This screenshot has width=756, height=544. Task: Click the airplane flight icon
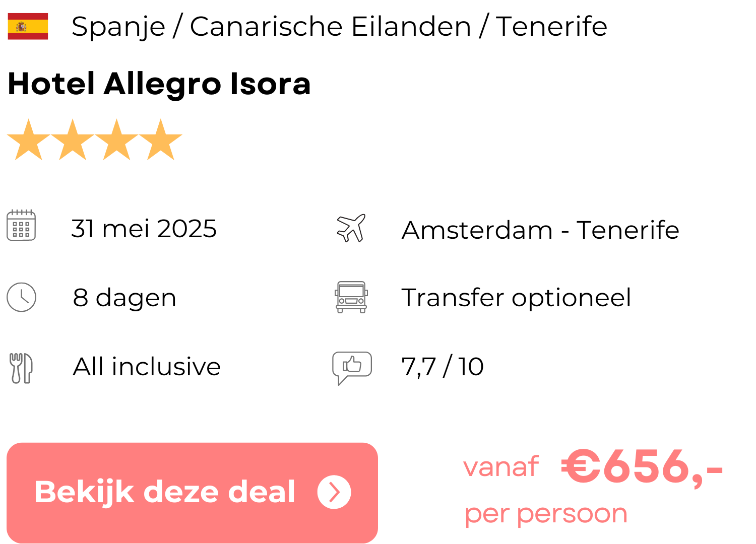(x=351, y=228)
